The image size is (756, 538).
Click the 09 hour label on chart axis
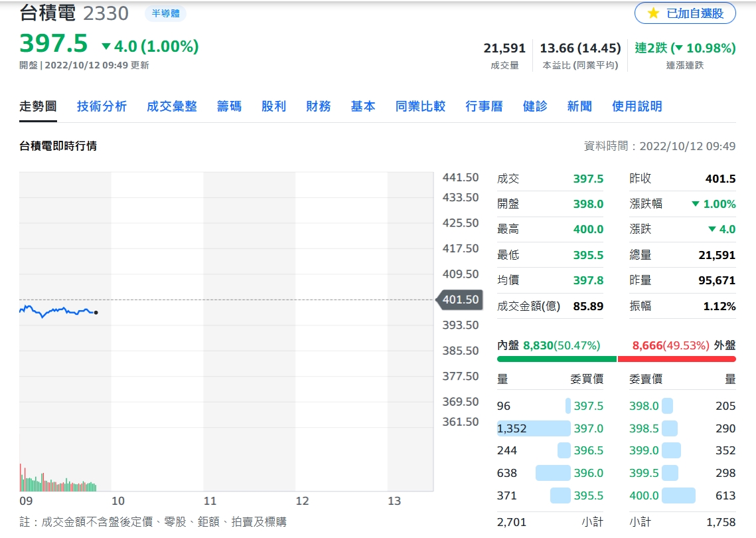click(x=26, y=501)
